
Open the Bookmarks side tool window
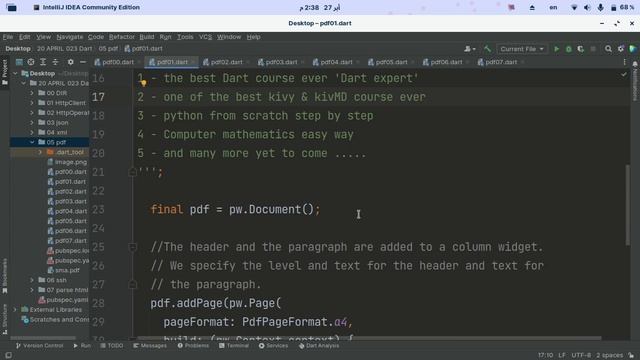[x=4, y=276]
